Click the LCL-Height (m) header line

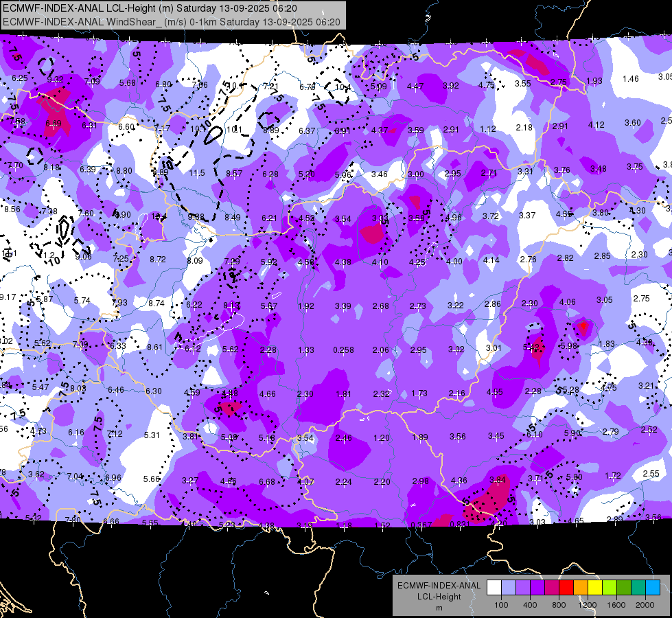coord(150,8)
